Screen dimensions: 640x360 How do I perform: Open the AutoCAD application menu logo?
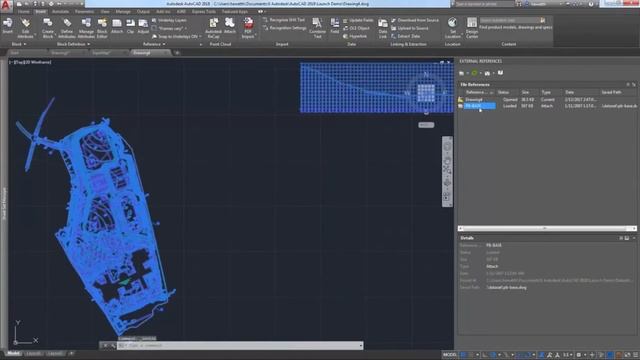6,5
